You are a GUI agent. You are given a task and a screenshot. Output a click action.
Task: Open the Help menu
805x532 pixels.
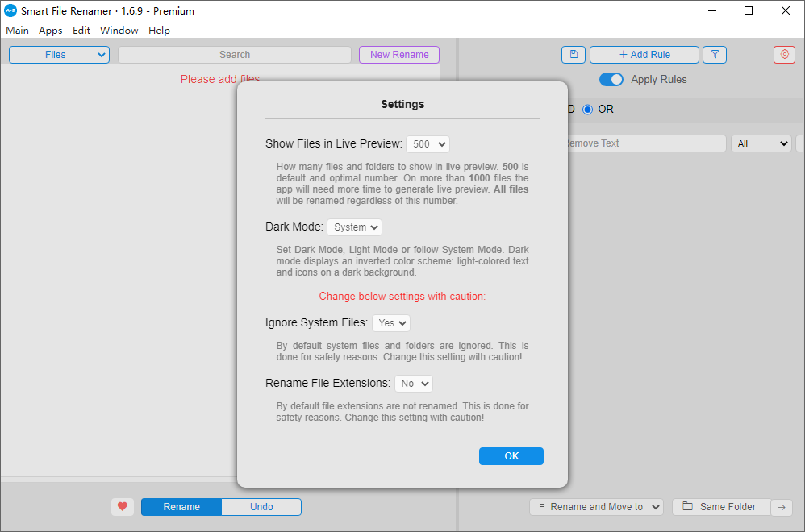click(159, 31)
